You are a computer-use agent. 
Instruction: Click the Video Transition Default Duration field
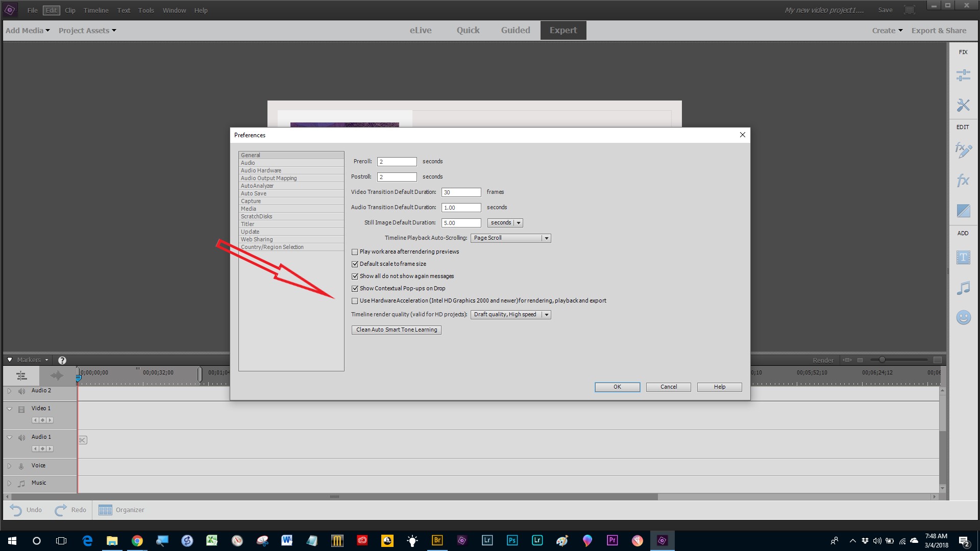pyautogui.click(x=461, y=192)
